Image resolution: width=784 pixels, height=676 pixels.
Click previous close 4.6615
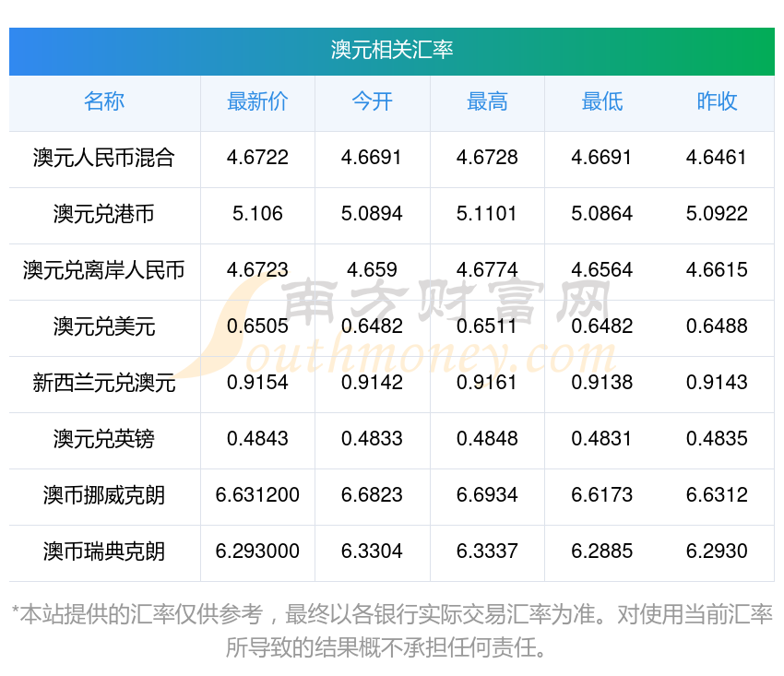pos(717,270)
